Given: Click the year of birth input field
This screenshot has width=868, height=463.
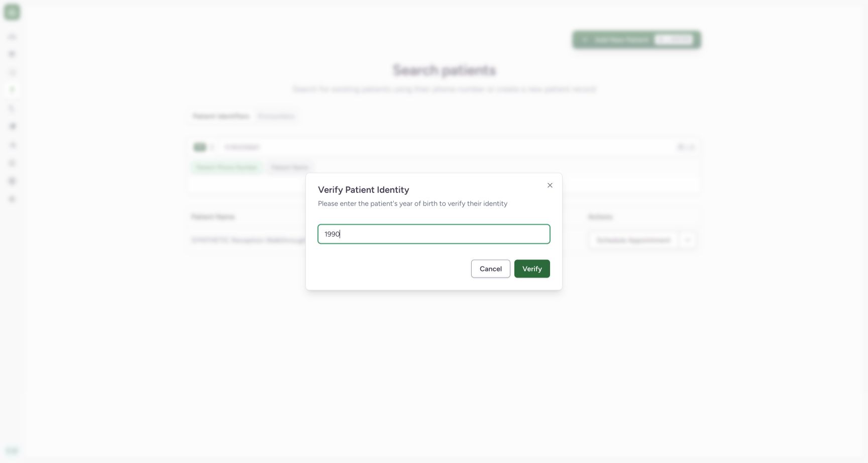Looking at the screenshot, I should pyautogui.click(x=434, y=234).
